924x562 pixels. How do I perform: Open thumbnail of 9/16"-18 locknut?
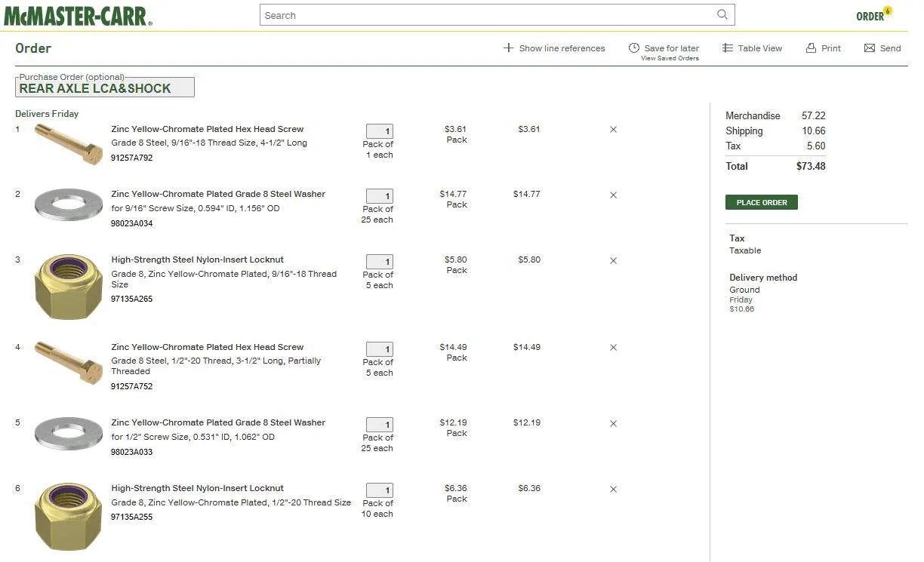click(x=69, y=287)
